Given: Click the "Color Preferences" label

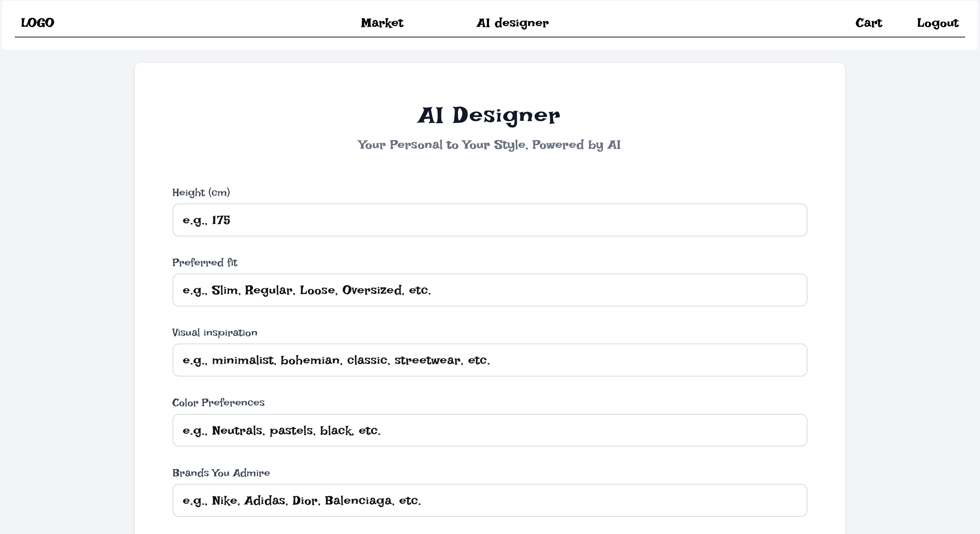Looking at the screenshot, I should (x=218, y=403).
